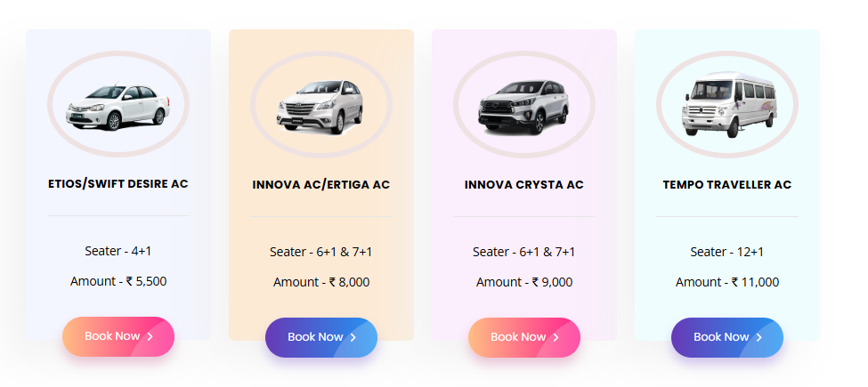Click the Amount ₹ 5,500 price text
Viewport: 868px width, 387px height.
[x=118, y=281]
